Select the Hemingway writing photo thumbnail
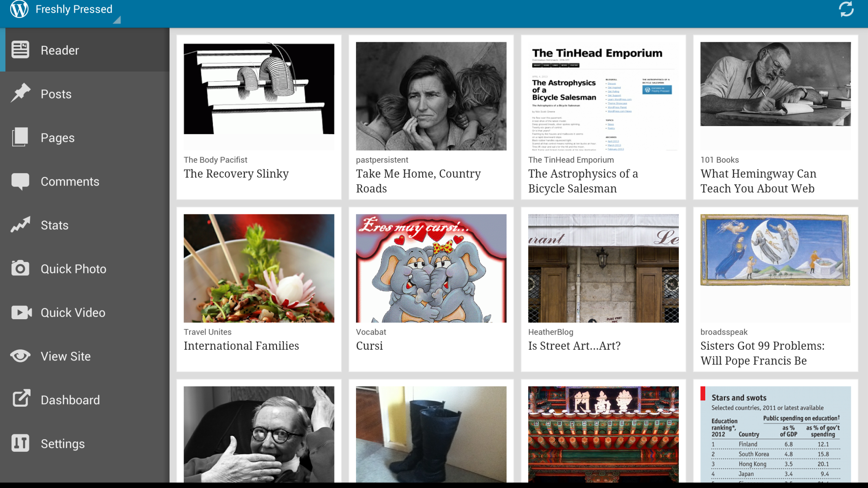Viewport: 868px width, 488px height. pyautogui.click(x=776, y=84)
